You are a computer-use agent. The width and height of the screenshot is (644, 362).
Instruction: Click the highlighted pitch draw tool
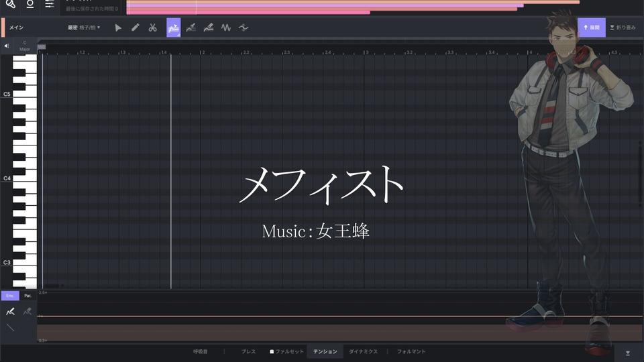coord(173,27)
